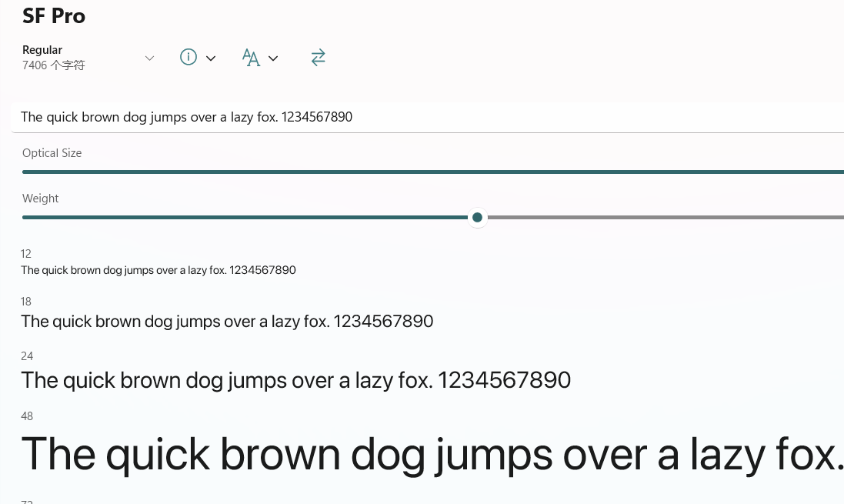Click the 48 point sample sentence

click(432, 455)
